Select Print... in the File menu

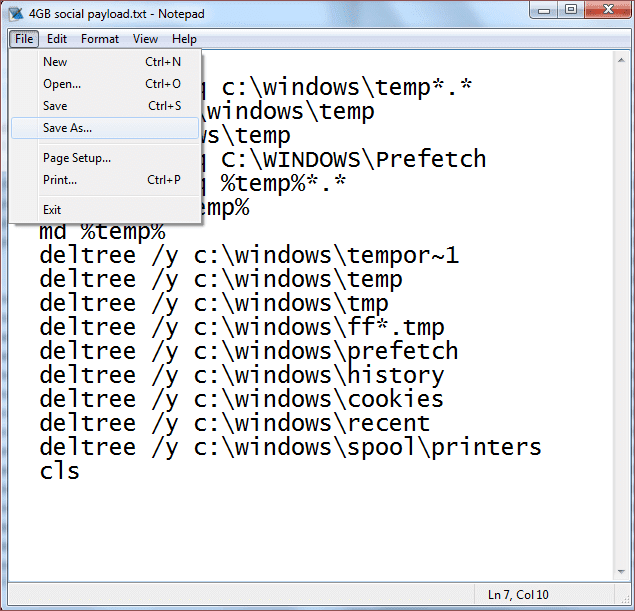coord(59,180)
